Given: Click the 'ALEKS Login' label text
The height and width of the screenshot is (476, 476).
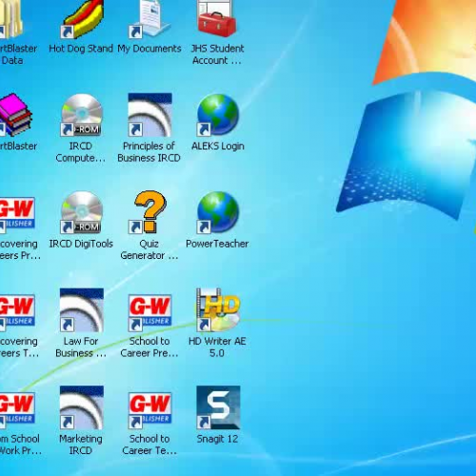Looking at the screenshot, I should click(218, 147).
